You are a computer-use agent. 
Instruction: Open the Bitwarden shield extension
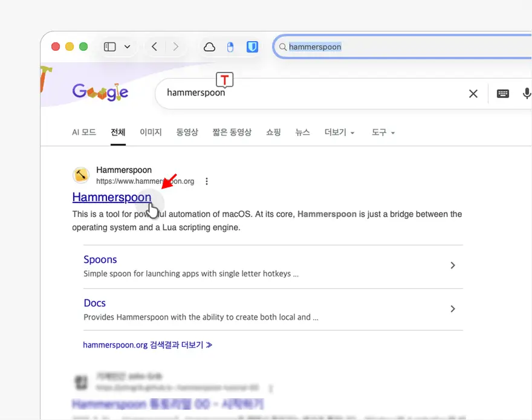pos(252,47)
